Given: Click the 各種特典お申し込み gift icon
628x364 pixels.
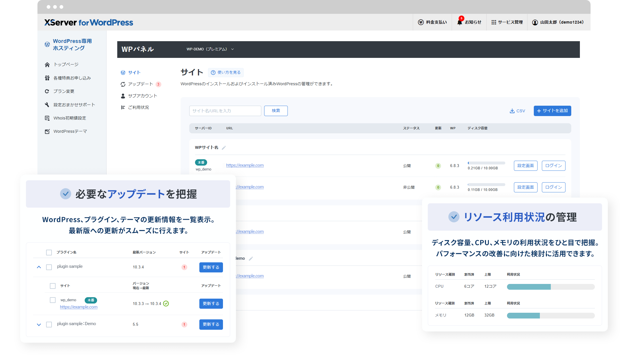Looking at the screenshot, I should pos(47,78).
